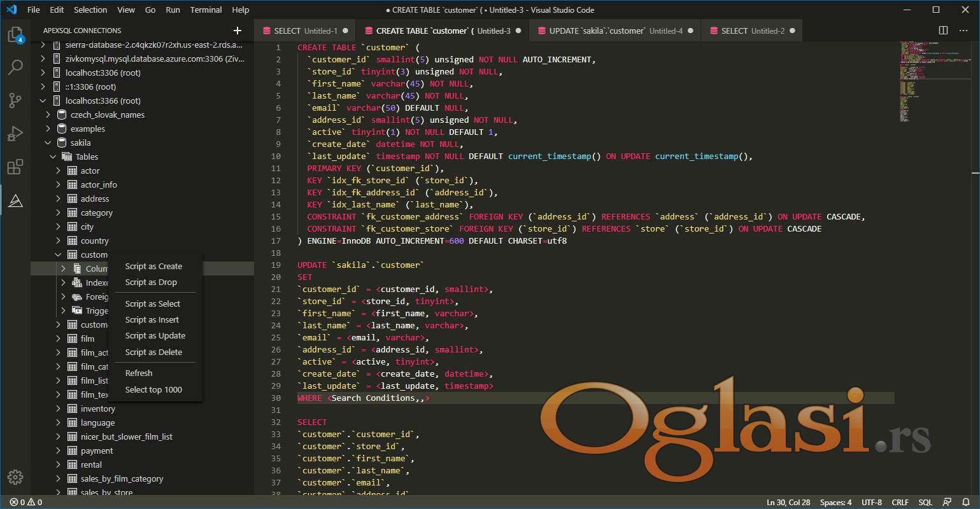Image resolution: width=980 pixels, height=509 pixels.
Task: Open the Run and Debug view
Action: [x=15, y=134]
